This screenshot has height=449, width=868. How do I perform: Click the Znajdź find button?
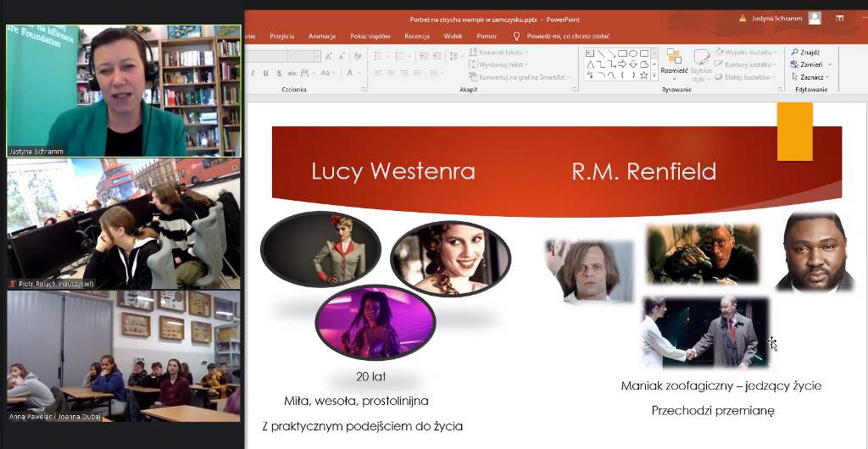(805, 52)
